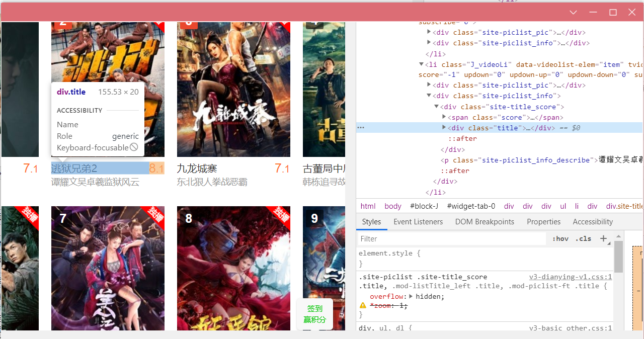This screenshot has height=339, width=644.
Task: Click the 7.1 score beside 九龙城寨
Action: click(282, 168)
